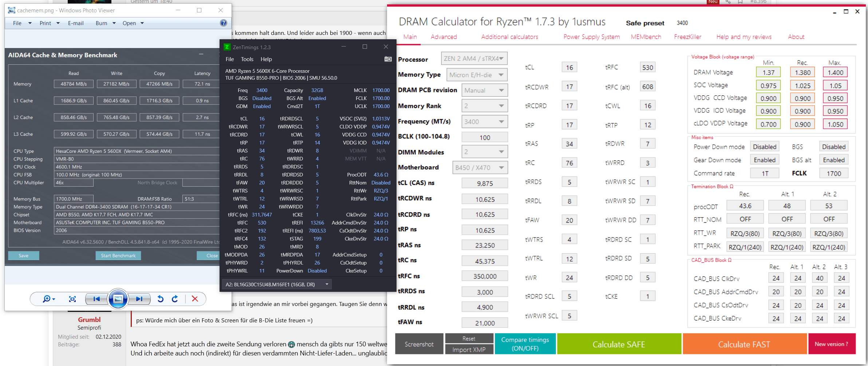
Task: Click the Calculate FAST button
Action: [x=744, y=344]
